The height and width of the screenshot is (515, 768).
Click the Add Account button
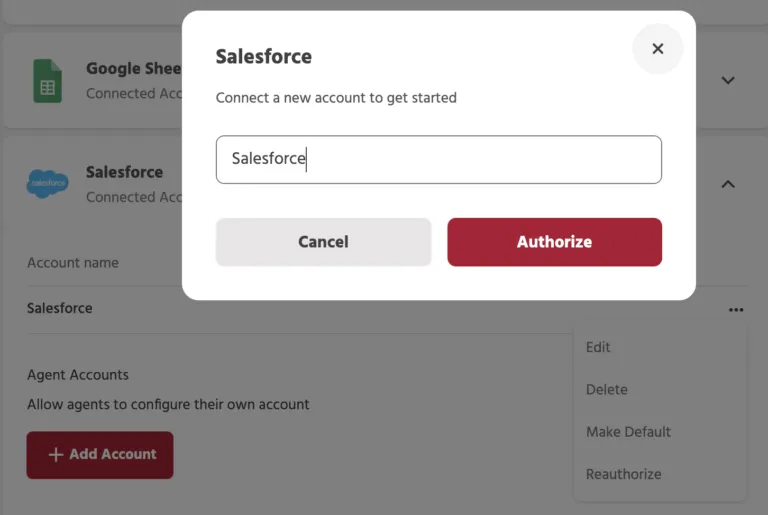click(100, 455)
